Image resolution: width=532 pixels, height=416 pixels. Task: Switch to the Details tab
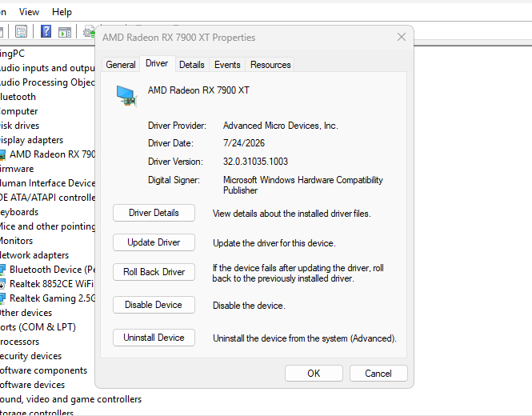click(192, 65)
